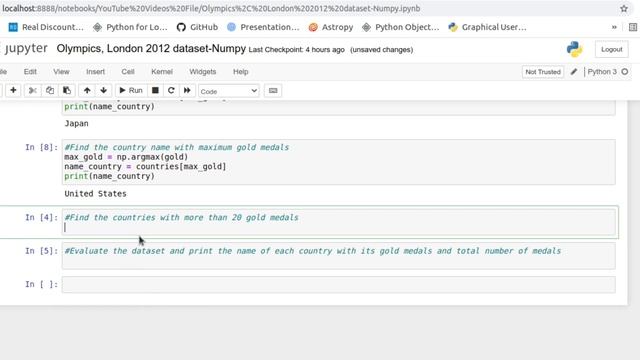Move the selected cell down
640x360 pixels.
click(104, 91)
